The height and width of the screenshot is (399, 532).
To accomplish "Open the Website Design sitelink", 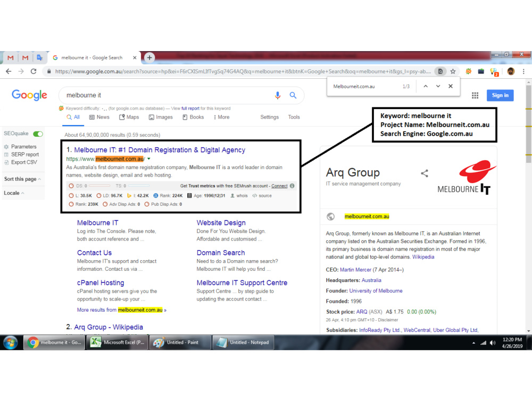I will coord(221,223).
